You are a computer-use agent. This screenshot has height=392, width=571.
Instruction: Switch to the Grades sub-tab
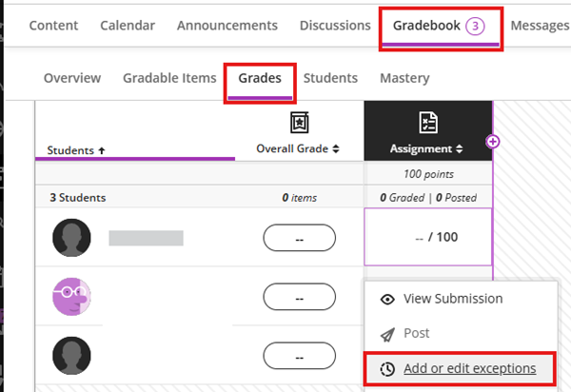pyautogui.click(x=260, y=78)
